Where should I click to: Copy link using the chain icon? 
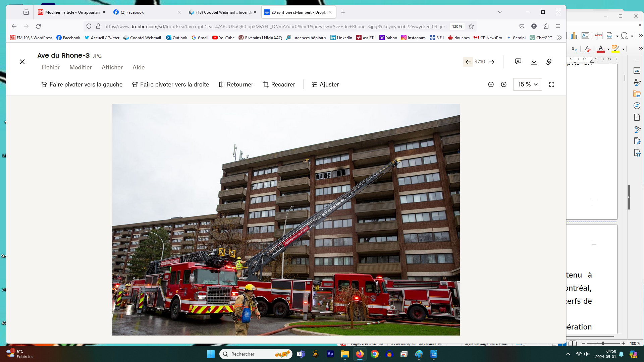tap(549, 62)
